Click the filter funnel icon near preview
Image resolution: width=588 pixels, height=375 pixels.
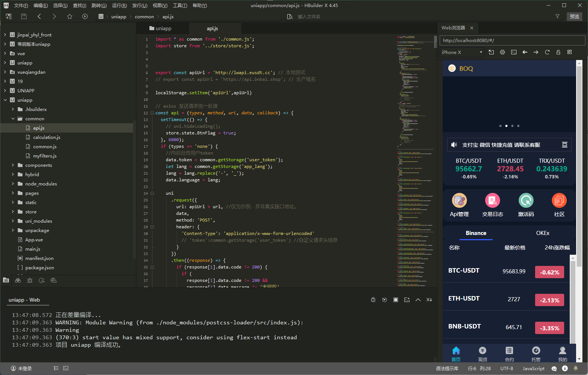click(x=557, y=16)
